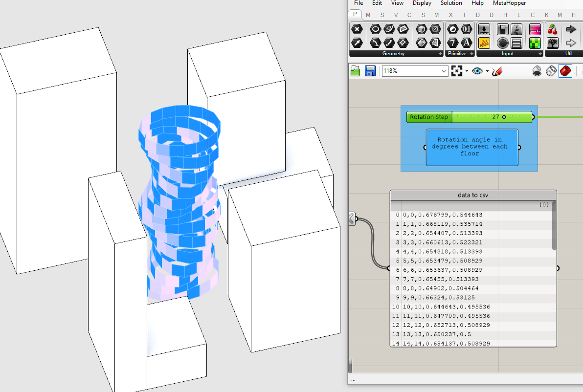
Task: Switch to wireframe preview mode
Action: pos(551,71)
